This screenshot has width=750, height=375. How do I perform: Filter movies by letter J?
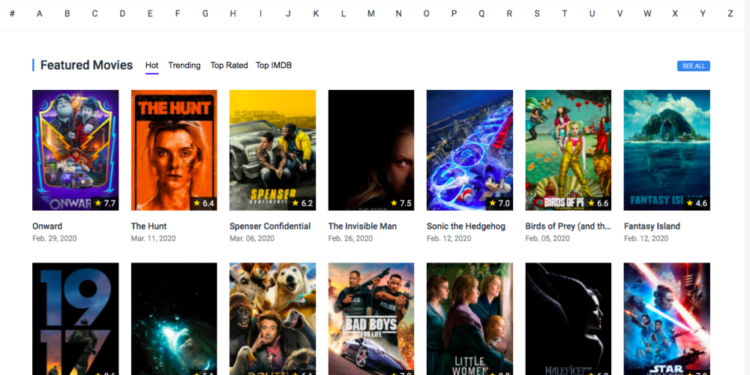pos(288,13)
